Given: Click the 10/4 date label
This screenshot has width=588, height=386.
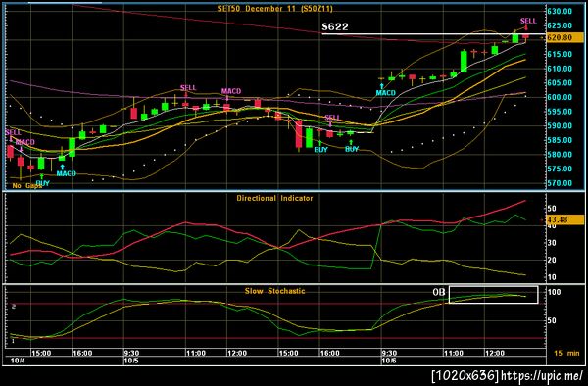Looking at the screenshot, I should pyautogui.click(x=18, y=361).
